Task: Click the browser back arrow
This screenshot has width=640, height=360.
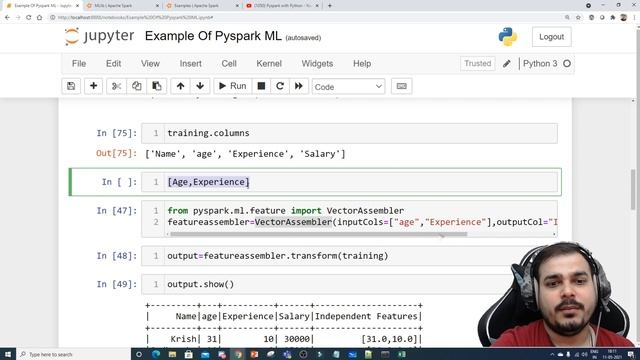Action: coord(7,18)
